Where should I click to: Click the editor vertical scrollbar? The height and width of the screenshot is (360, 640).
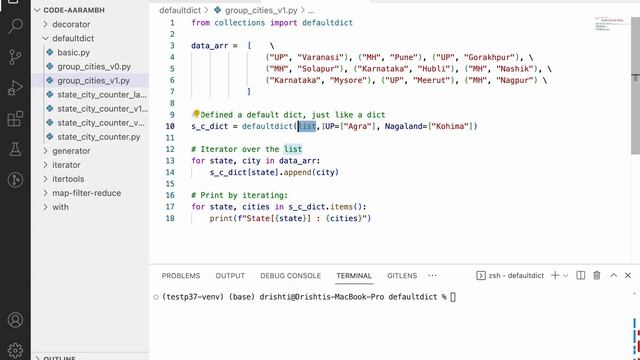[x=635, y=86]
